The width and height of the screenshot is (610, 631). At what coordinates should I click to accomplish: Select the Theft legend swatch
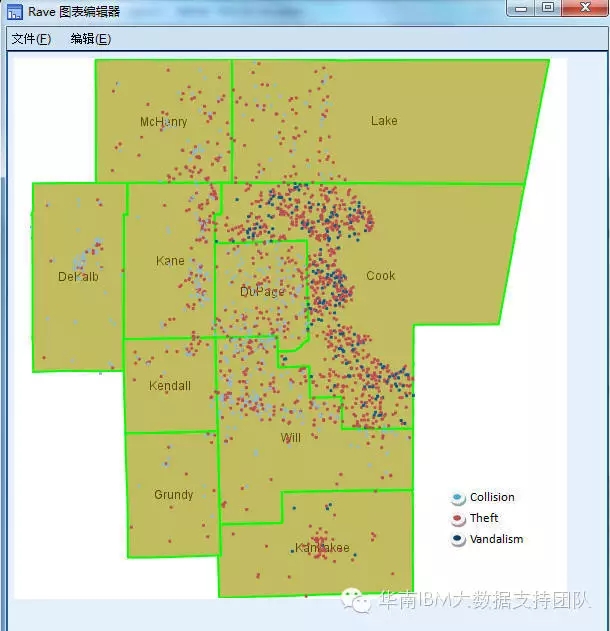pos(457,519)
